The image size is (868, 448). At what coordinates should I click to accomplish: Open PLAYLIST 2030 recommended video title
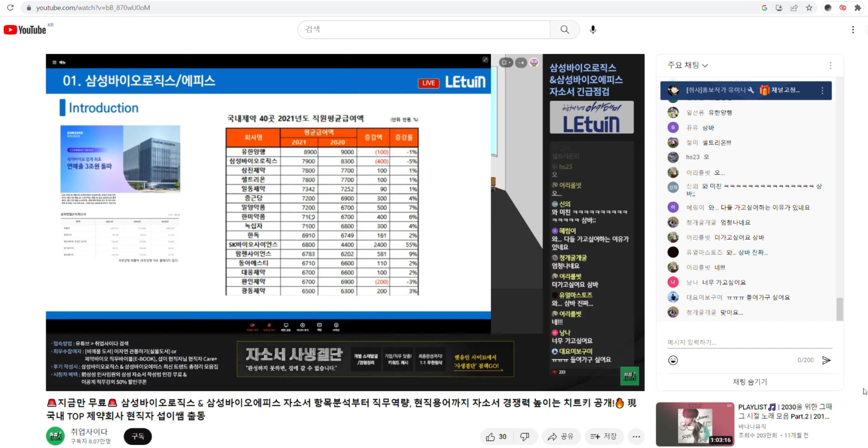(x=785, y=411)
